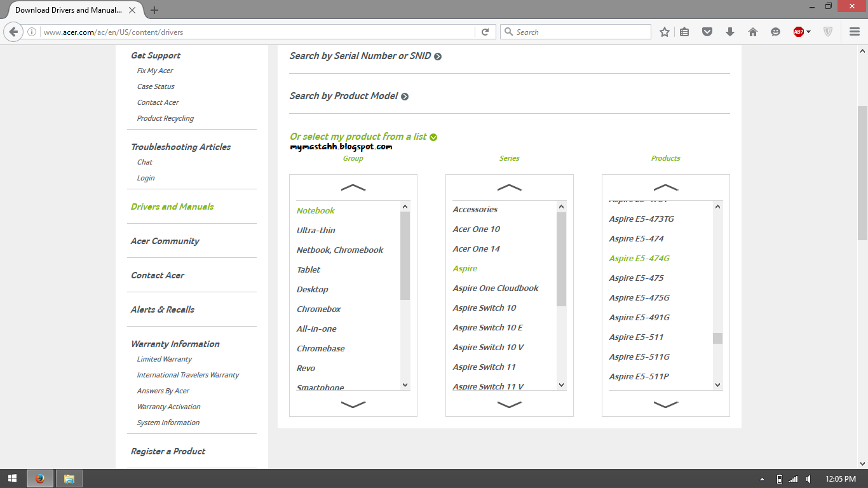Open File Explorer from the taskbar
This screenshot has height=488, width=868.
[x=69, y=478]
